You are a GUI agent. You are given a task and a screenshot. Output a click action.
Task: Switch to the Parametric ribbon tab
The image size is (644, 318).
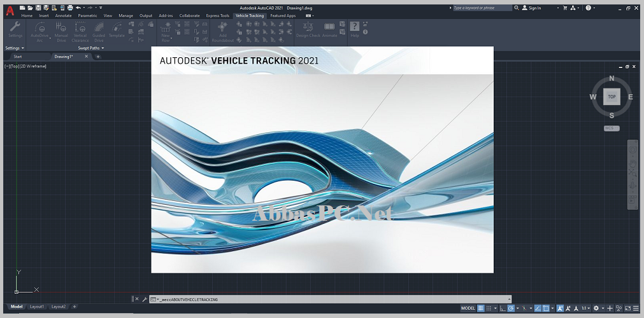(87, 16)
